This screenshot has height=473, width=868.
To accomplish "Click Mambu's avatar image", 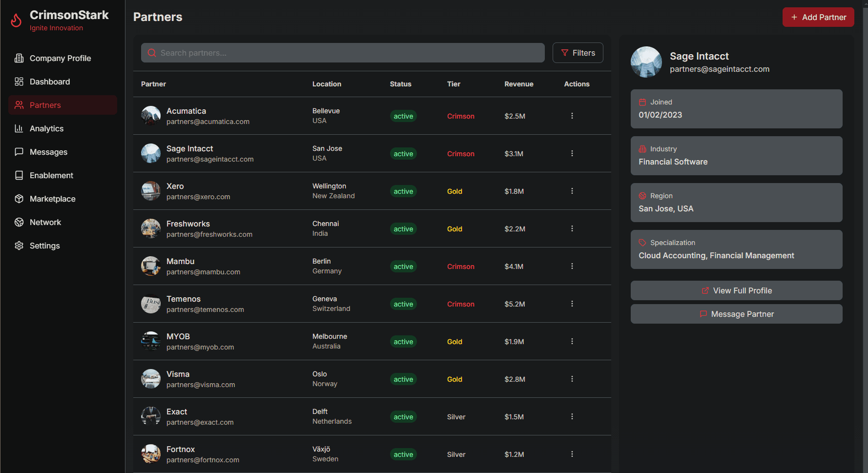I will (151, 266).
